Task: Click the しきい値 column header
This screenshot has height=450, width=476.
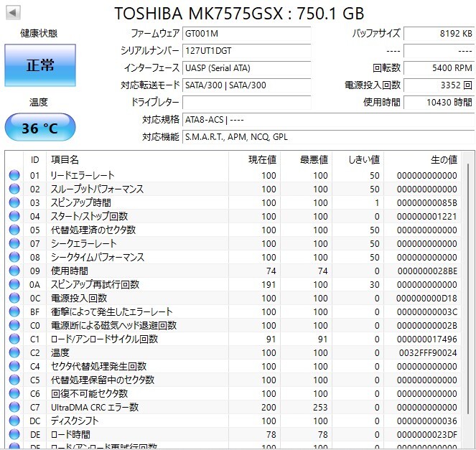Action: [x=358, y=159]
